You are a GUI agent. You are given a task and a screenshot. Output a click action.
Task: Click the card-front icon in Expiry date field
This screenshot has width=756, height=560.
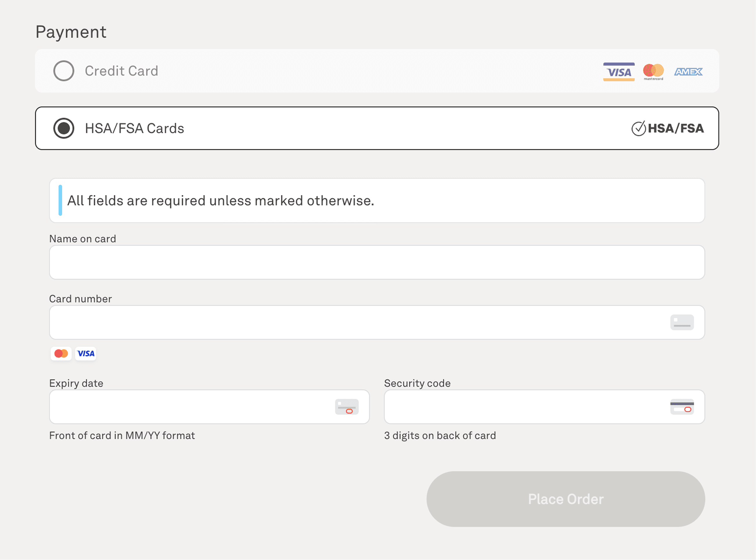coord(347,407)
